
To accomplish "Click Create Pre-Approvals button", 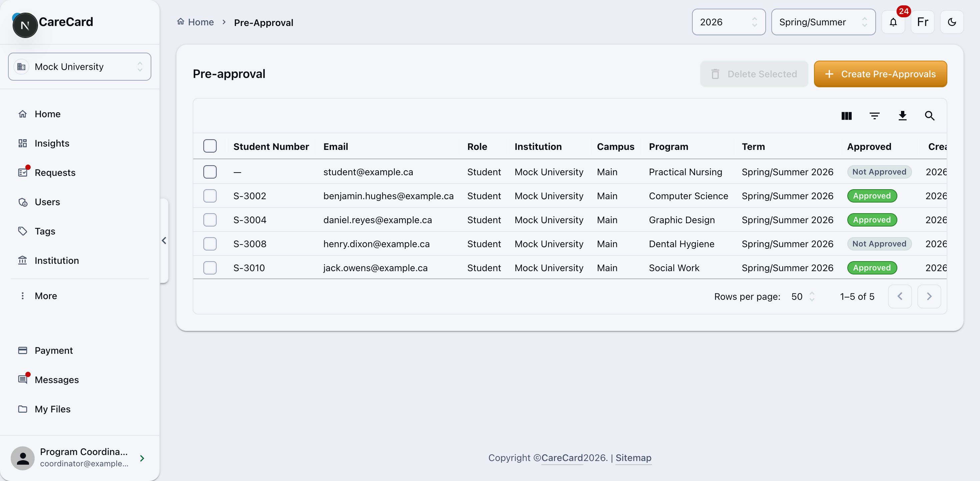I will click(880, 74).
